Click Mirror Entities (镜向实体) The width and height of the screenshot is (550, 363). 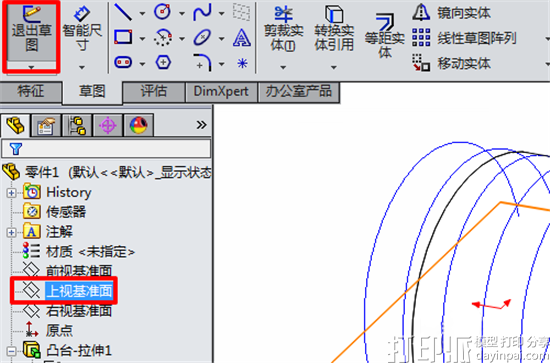(x=452, y=13)
